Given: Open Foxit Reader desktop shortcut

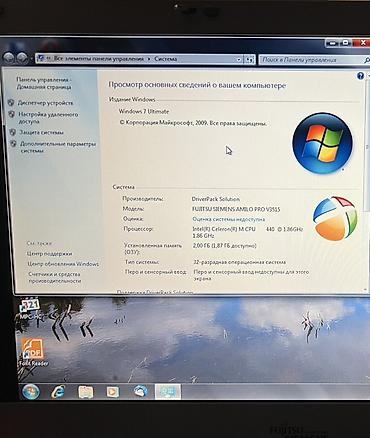Looking at the screenshot, I should tap(33, 352).
